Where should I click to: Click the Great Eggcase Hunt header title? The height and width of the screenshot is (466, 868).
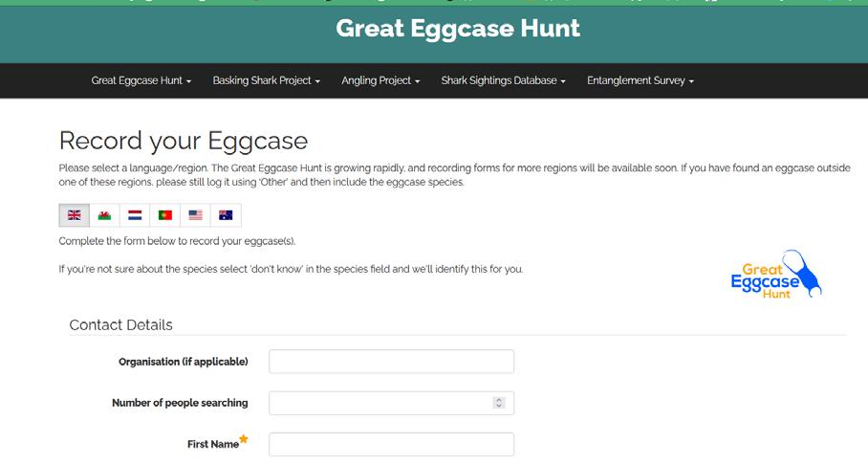click(x=458, y=29)
